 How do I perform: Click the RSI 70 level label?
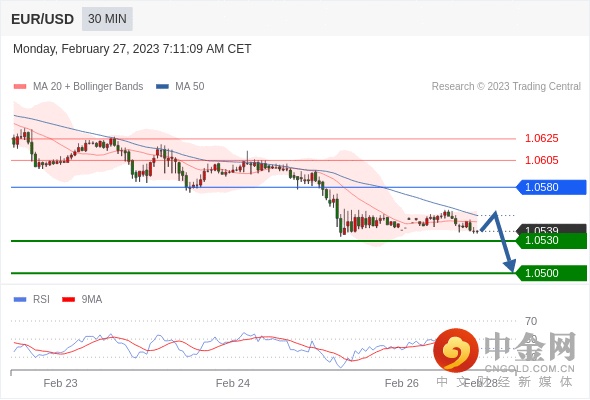[x=531, y=321]
